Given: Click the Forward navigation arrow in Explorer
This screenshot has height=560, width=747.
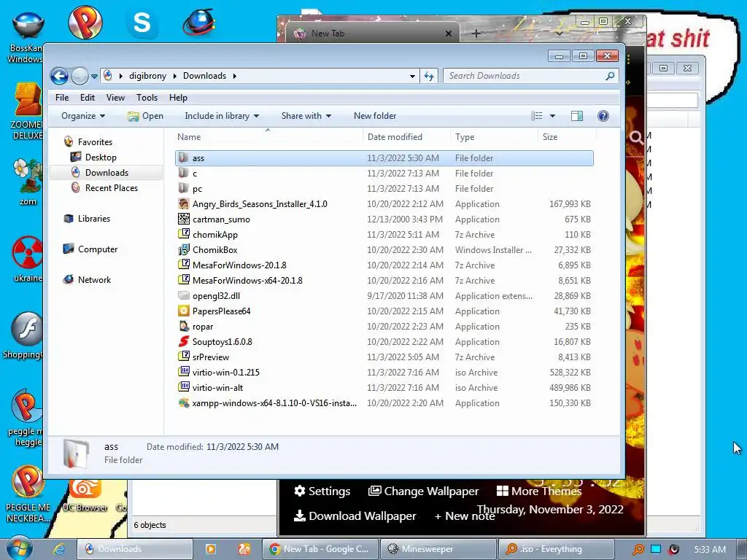Looking at the screenshot, I should coord(80,76).
